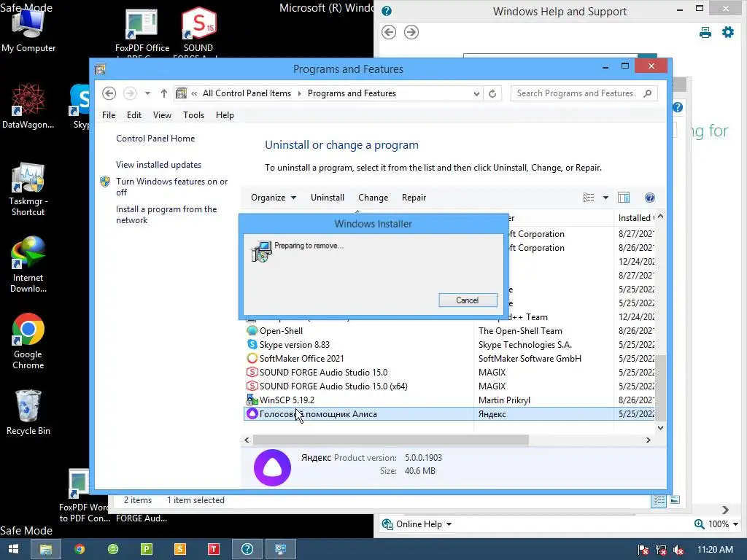Click the 11:20 AM taskbar clock
Viewport: 747px width, 560px height.
point(715,550)
